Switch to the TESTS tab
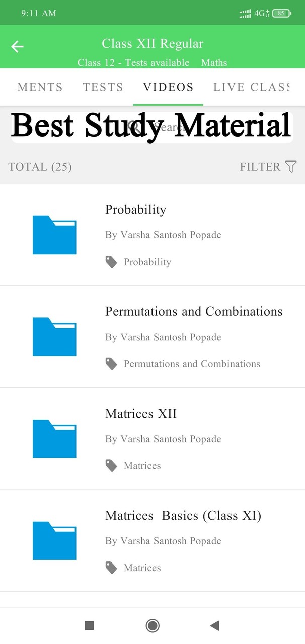Viewport: 305px width, 644px height. click(103, 87)
